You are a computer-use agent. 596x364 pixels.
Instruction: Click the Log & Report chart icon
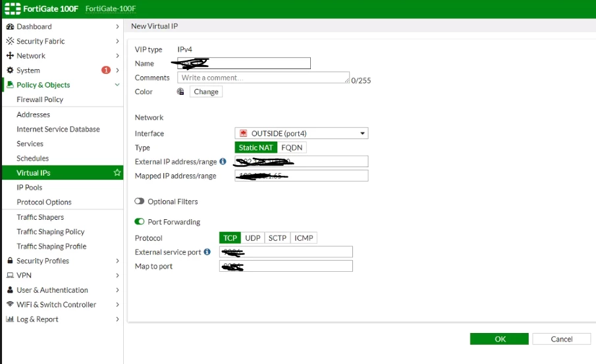tap(10, 319)
